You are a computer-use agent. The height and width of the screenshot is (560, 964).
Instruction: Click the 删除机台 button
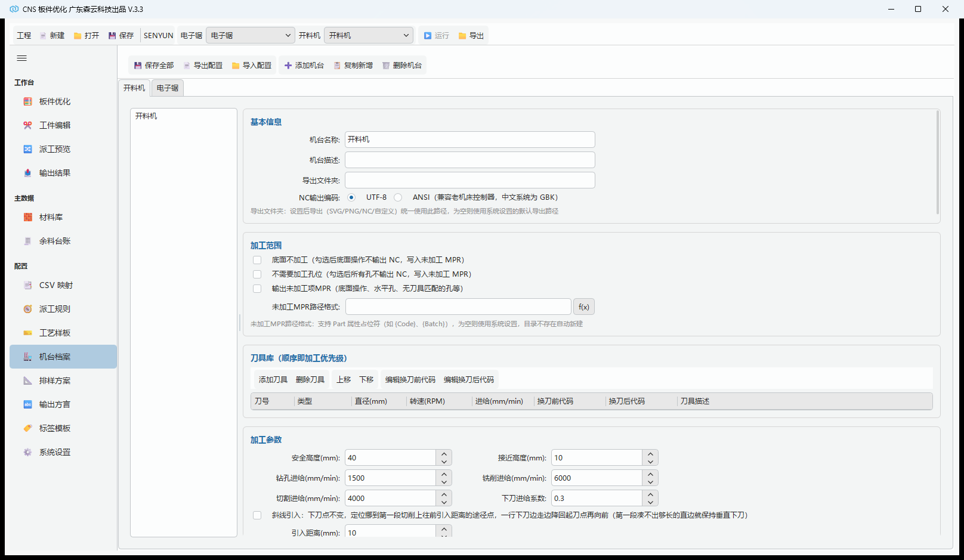401,66
